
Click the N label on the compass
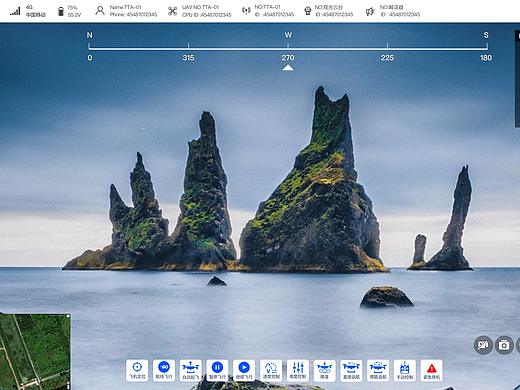click(89, 35)
